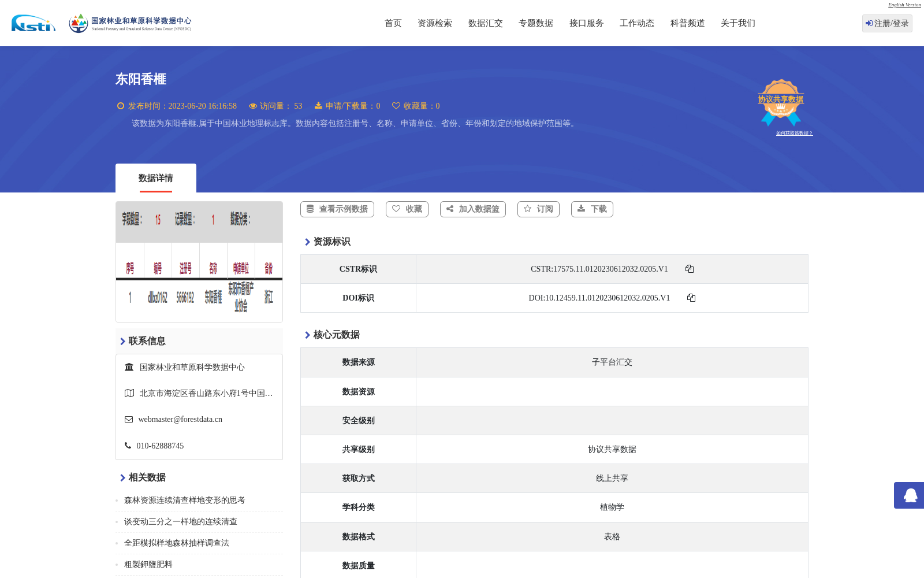The height and width of the screenshot is (578, 924).
Task: Open related item 粗製鉀鹽肥料
Action: [148, 565]
